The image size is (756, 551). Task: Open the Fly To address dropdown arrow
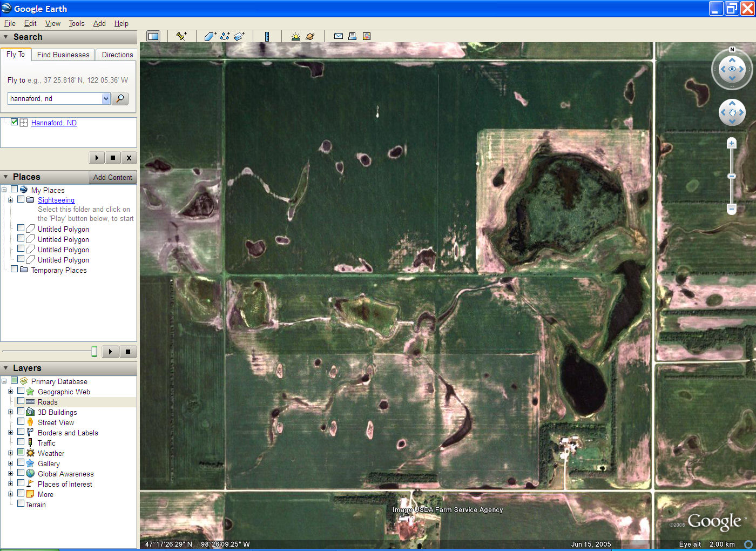pos(106,98)
